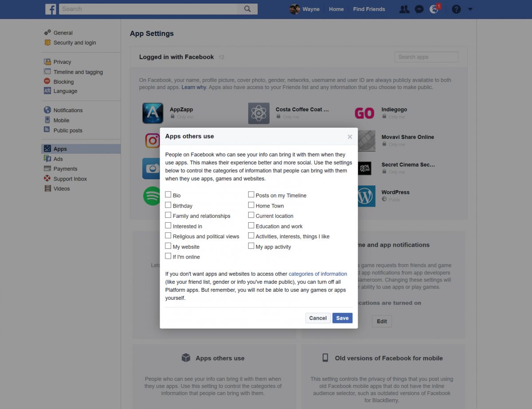Open the account settings dropdown arrow
532x409 pixels.
coord(470,9)
